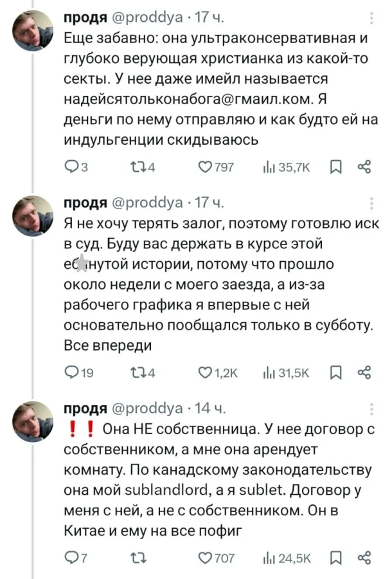The width and height of the screenshot is (392, 579).
Task: Open third tweet's overflow options menu
Action: [372, 408]
